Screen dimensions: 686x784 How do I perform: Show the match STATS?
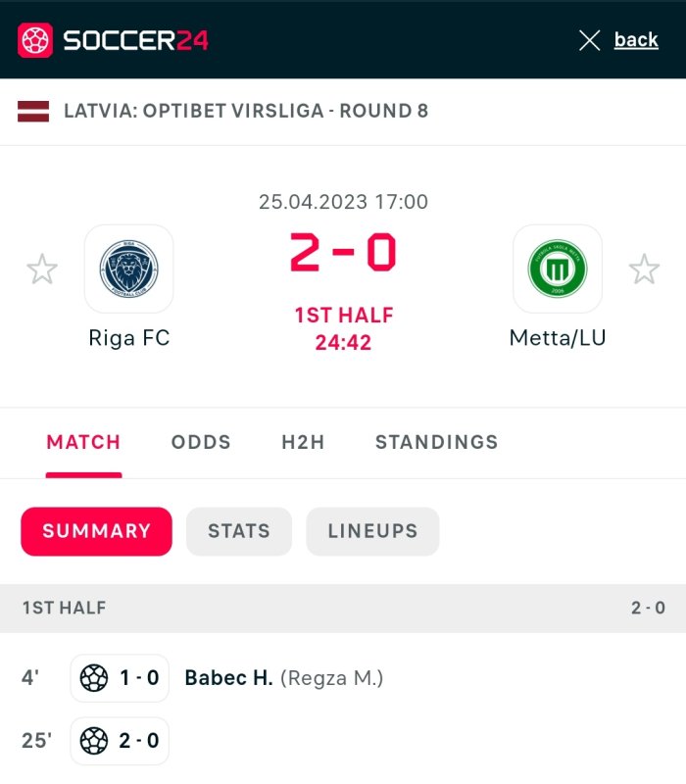(x=238, y=531)
